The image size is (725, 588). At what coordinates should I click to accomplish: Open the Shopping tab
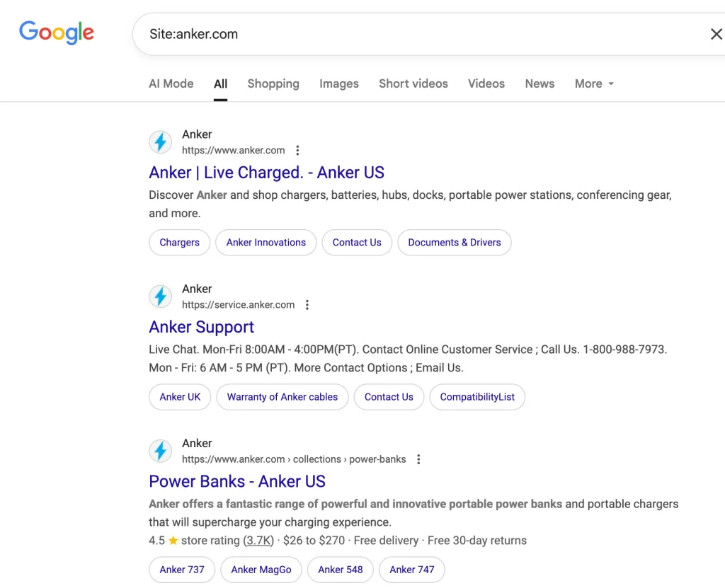coord(273,83)
